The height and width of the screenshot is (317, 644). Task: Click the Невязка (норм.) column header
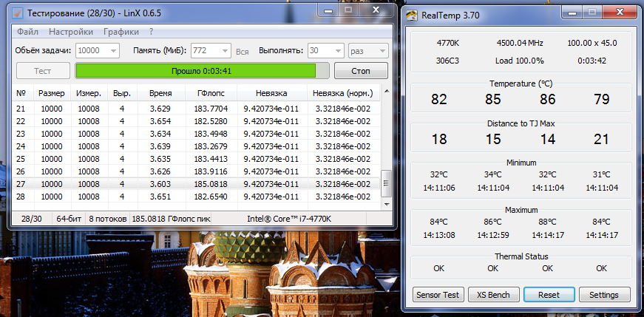(343, 93)
